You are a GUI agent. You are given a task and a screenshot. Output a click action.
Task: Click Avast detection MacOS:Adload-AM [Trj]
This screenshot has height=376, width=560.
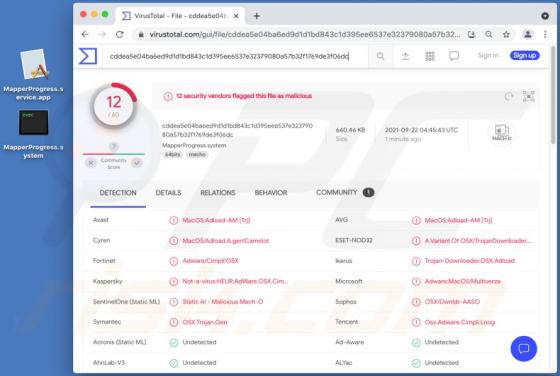pyautogui.click(x=216, y=220)
